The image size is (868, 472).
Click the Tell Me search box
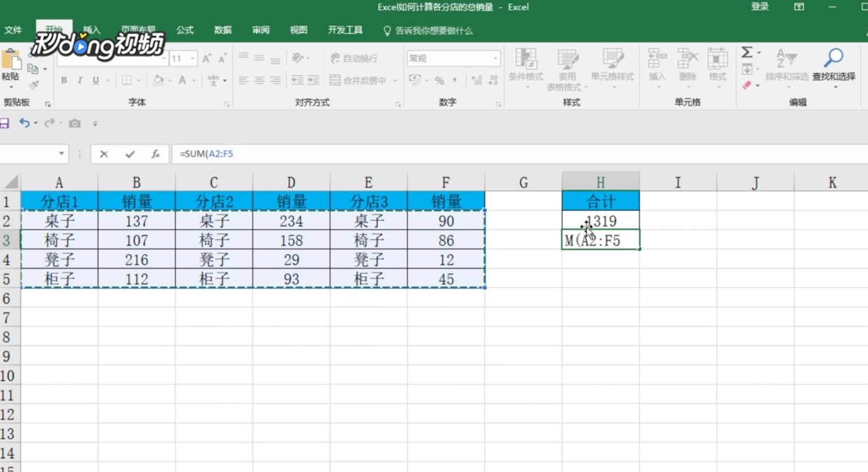(x=428, y=31)
